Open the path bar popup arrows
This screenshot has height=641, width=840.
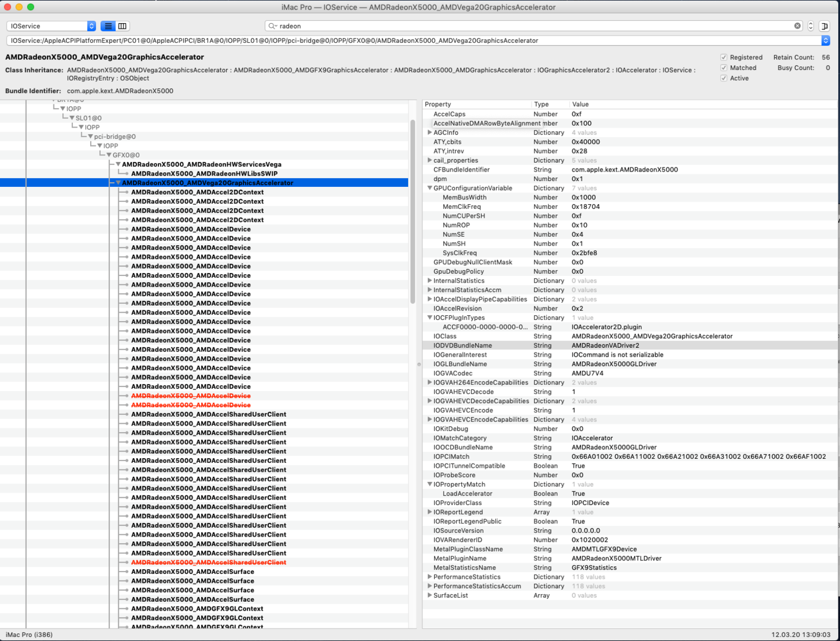825,40
